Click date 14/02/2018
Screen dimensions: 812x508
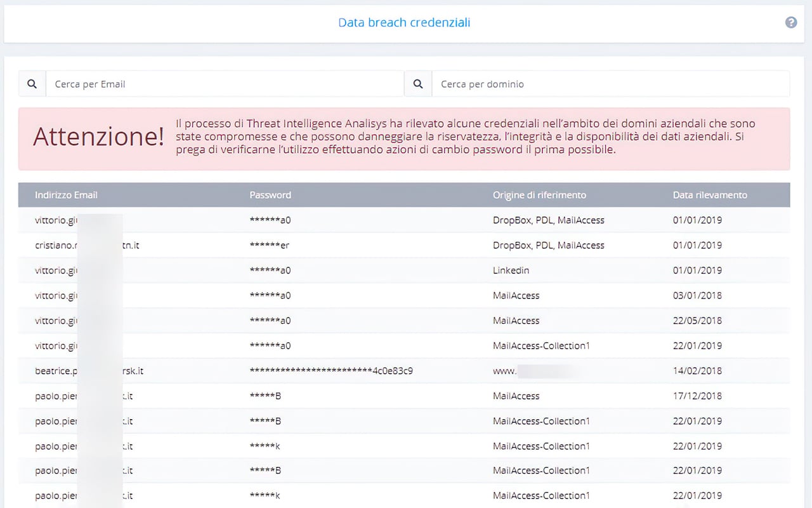[x=697, y=371]
